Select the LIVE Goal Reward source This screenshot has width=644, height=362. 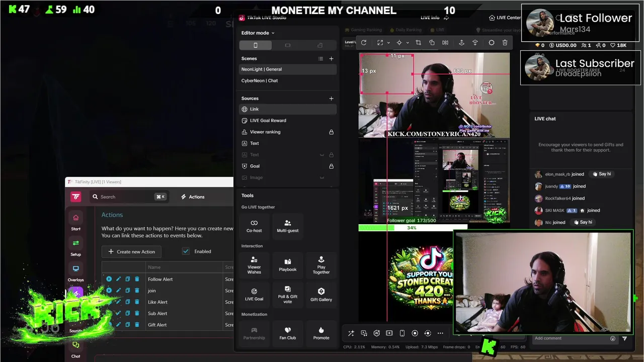tap(287, 121)
